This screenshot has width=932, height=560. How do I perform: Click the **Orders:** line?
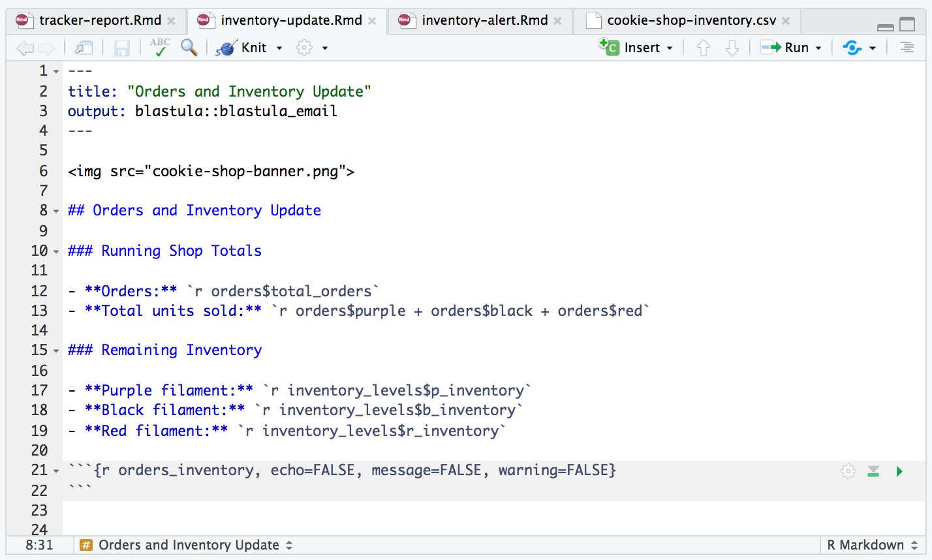coord(224,291)
